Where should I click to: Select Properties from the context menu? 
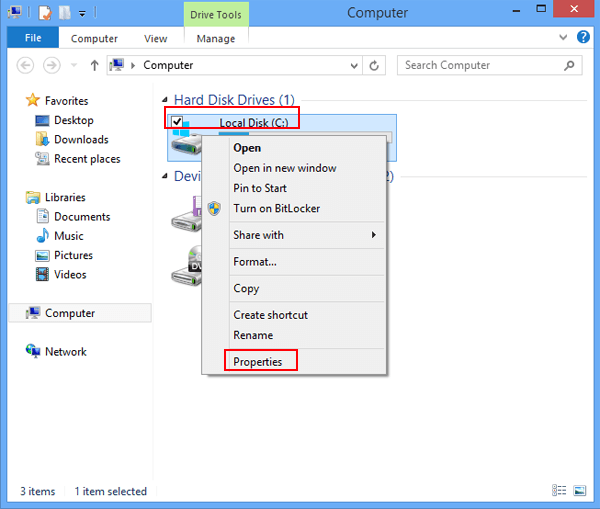point(258,361)
